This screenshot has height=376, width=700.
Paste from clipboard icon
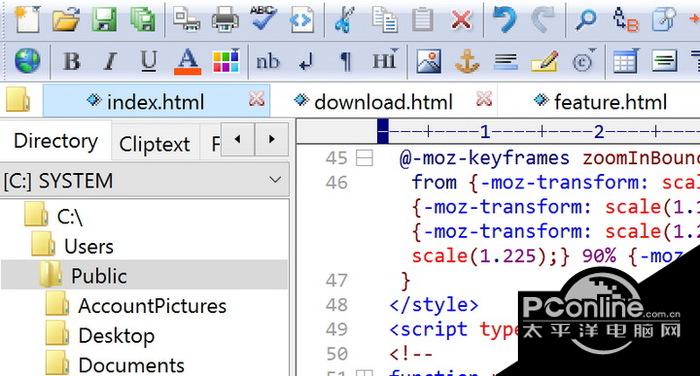point(422,20)
